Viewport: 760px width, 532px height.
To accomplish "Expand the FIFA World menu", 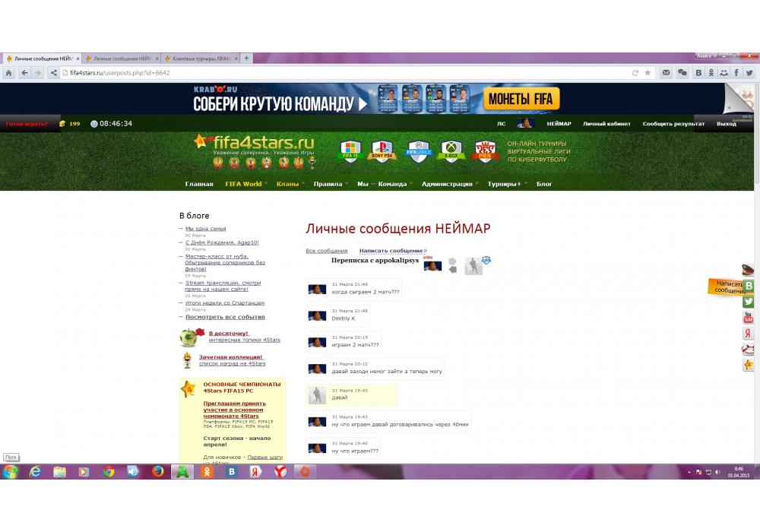I will coord(243,184).
